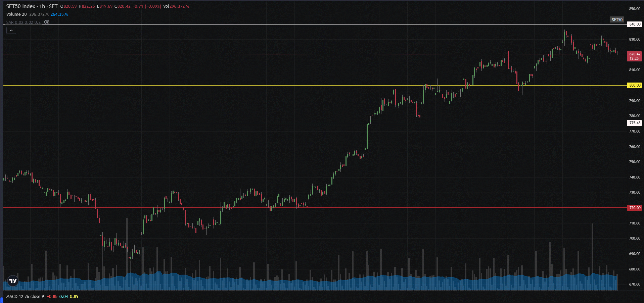Click the TradingView logo on the chart
The height and width of the screenshot is (303, 644).
coord(13,281)
